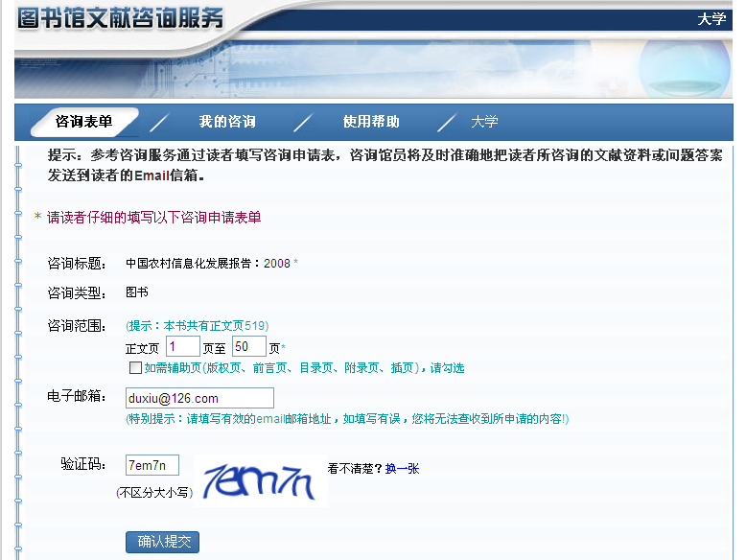The width and height of the screenshot is (746, 560).
Task: Open the 我的咨询 tab
Action: (227, 122)
